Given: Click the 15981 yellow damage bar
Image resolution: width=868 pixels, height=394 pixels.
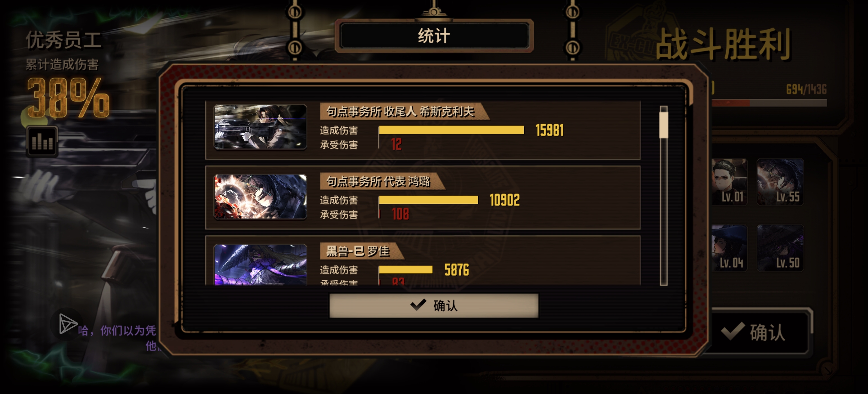Looking at the screenshot, I should coord(451,130).
